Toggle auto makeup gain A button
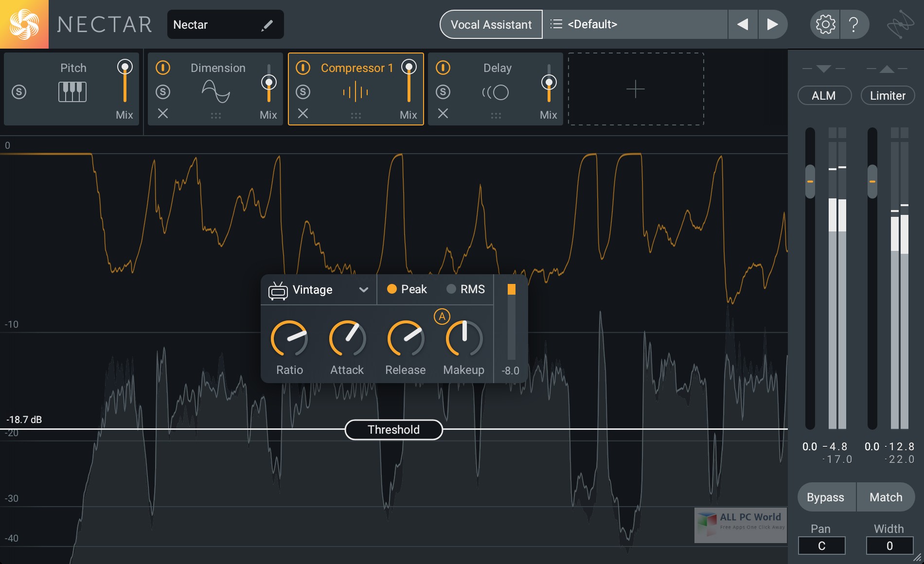Screen dimensions: 924x564 point(442,317)
